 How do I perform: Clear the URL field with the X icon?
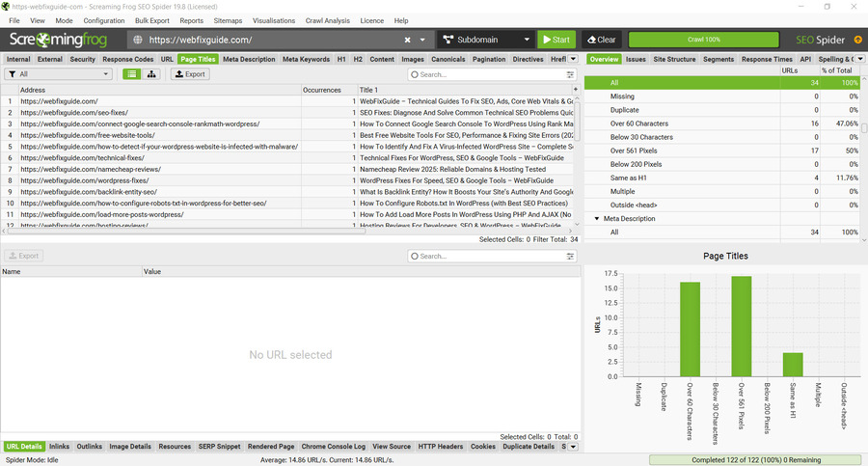[x=407, y=40]
